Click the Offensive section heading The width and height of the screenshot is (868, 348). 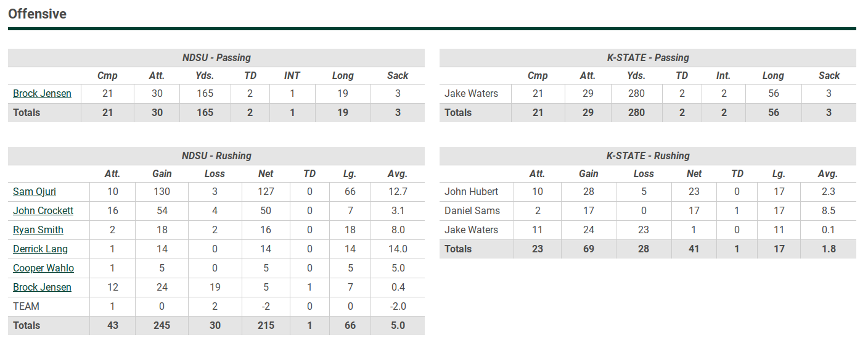pyautogui.click(x=37, y=14)
